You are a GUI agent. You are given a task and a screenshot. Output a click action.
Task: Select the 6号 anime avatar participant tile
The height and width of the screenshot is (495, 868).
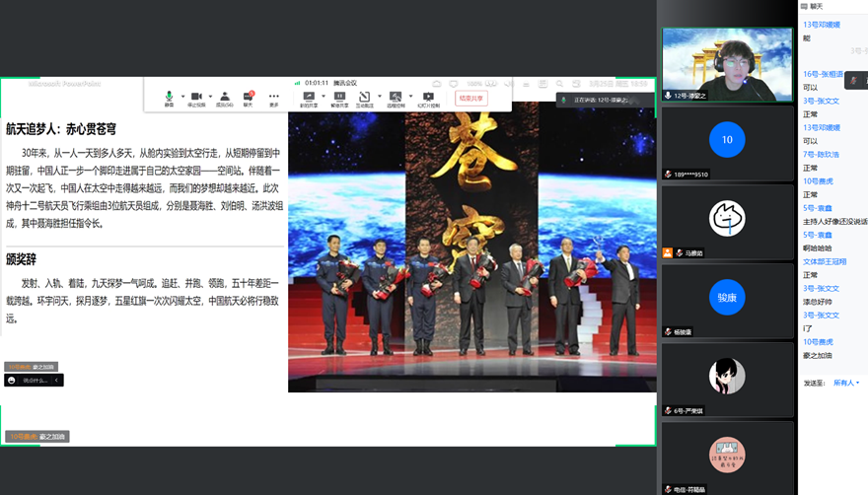(x=727, y=380)
